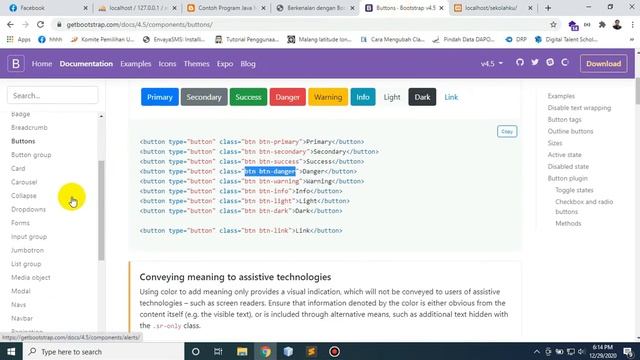
Task: Open the Bootstrap GitHub icon link
Action: click(x=520, y=62)
